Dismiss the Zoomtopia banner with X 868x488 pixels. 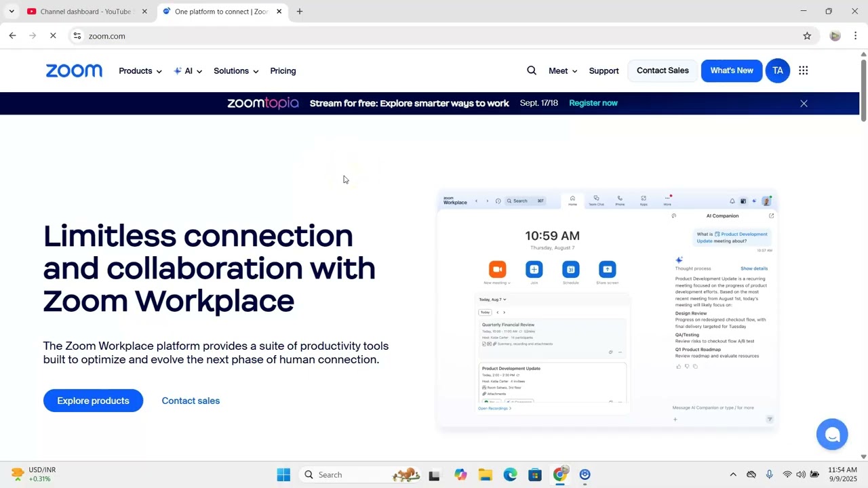click(x=804, y=104)
